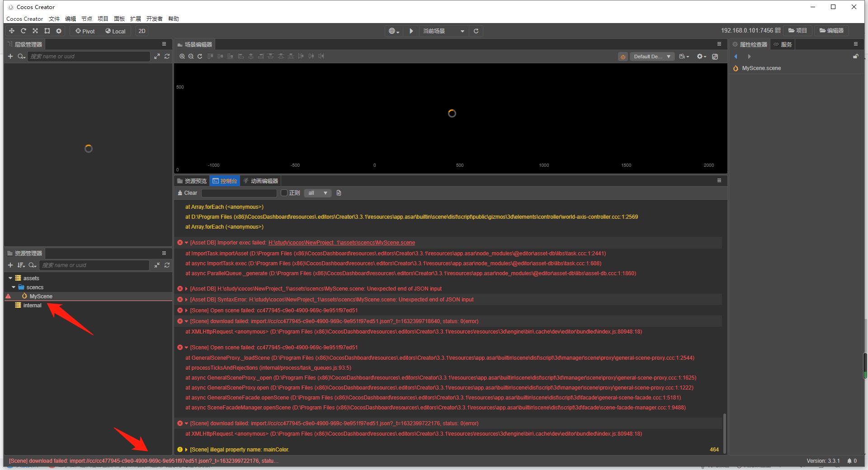
Task: Open hierarchy search type dropdown
Action: point(21,56)
